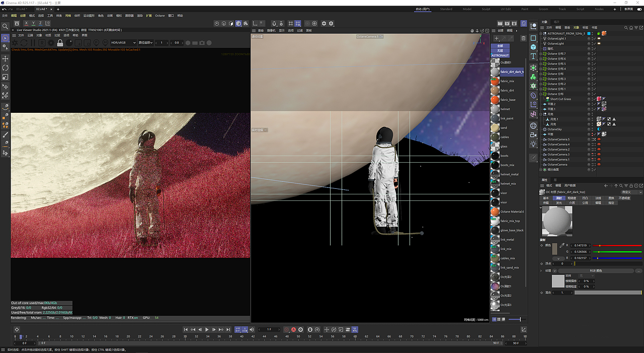644x353 pixels.
Task: Expand ASTRONAUT_FROM_52Hz_3 object hierarchy
Action: point(541,33)
